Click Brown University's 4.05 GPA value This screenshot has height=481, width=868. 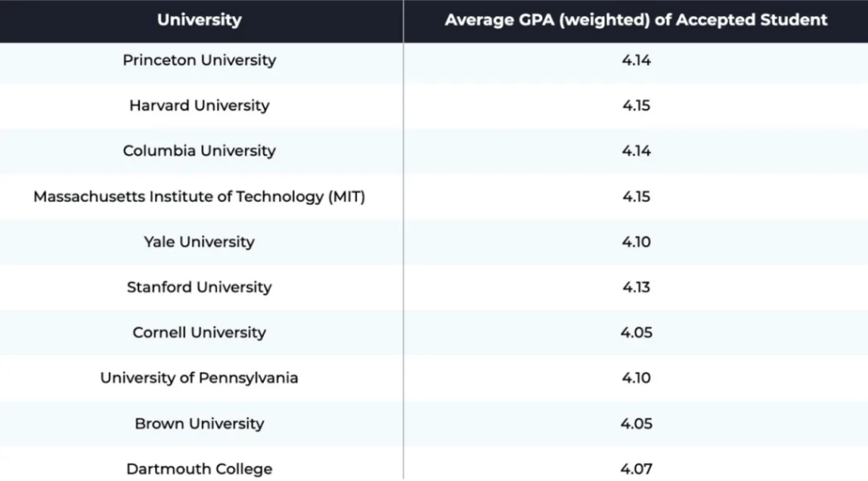(636, 423)
